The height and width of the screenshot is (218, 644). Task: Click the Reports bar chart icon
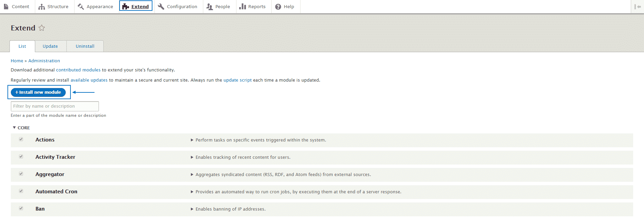click(243, 7)
